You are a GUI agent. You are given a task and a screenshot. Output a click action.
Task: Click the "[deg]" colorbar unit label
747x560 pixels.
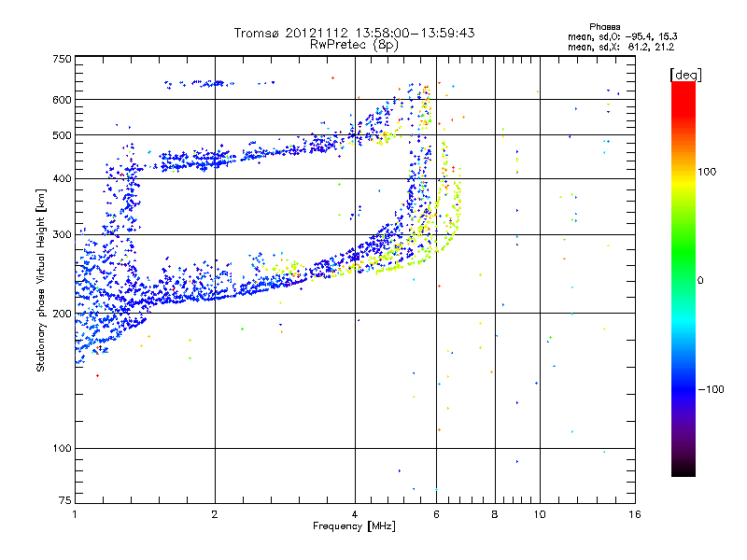(685, 75)
